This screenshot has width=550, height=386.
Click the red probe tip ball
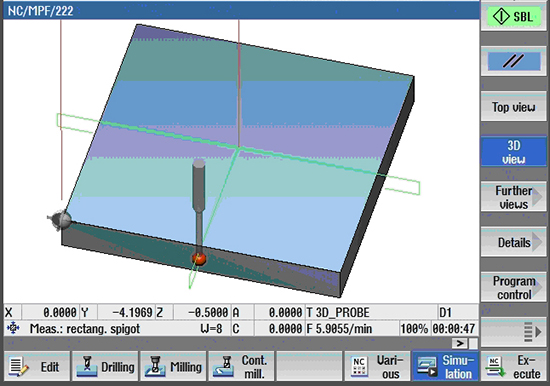point(199,259)
